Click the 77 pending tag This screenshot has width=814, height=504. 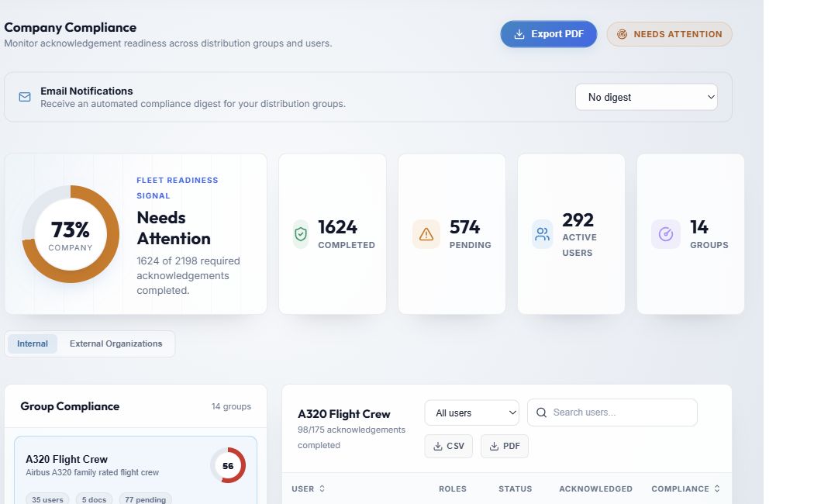(146, 499)
